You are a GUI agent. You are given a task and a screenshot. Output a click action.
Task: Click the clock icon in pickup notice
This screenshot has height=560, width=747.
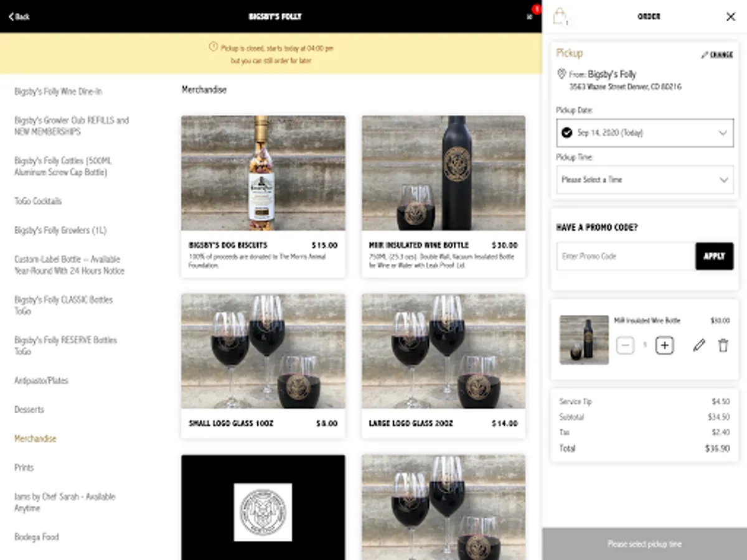[214, 47]
